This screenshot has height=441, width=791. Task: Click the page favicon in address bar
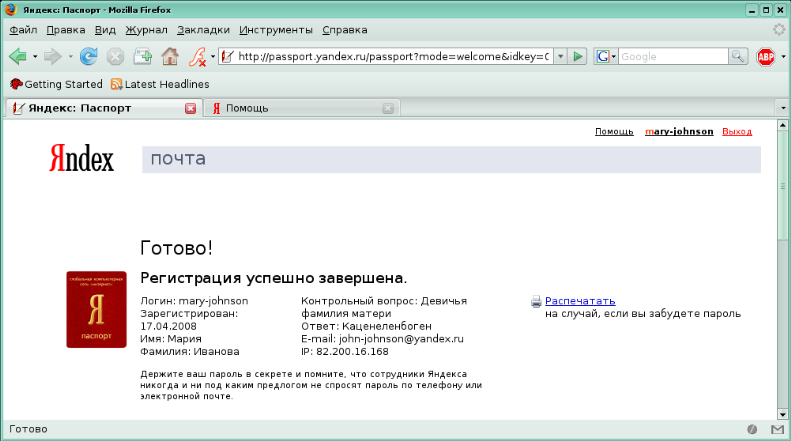(x=228, y=57)
